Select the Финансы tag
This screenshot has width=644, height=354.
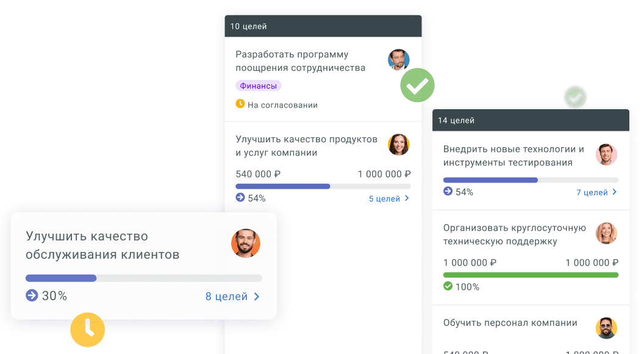pyautogui.click(x=259, y=85)
